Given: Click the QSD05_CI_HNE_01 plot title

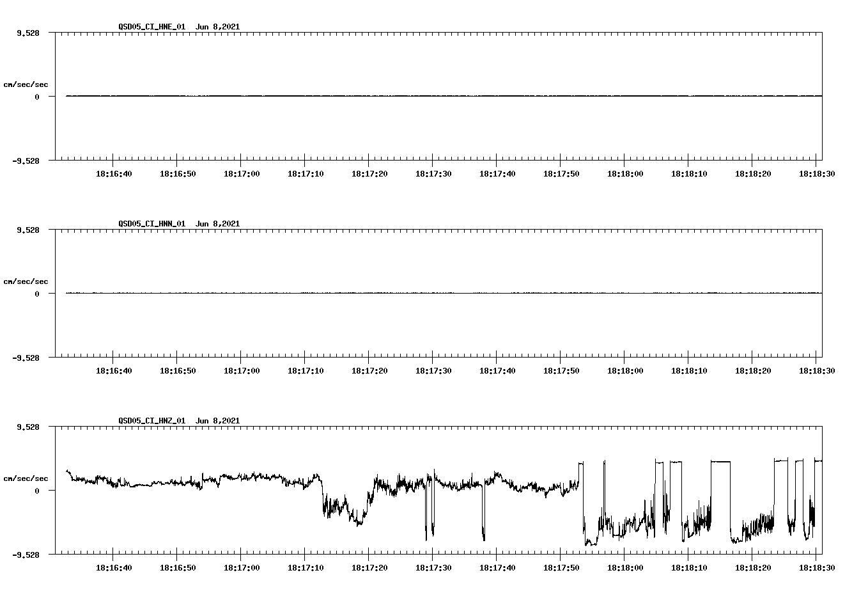Looking at the screenshot, I should 179,27.
